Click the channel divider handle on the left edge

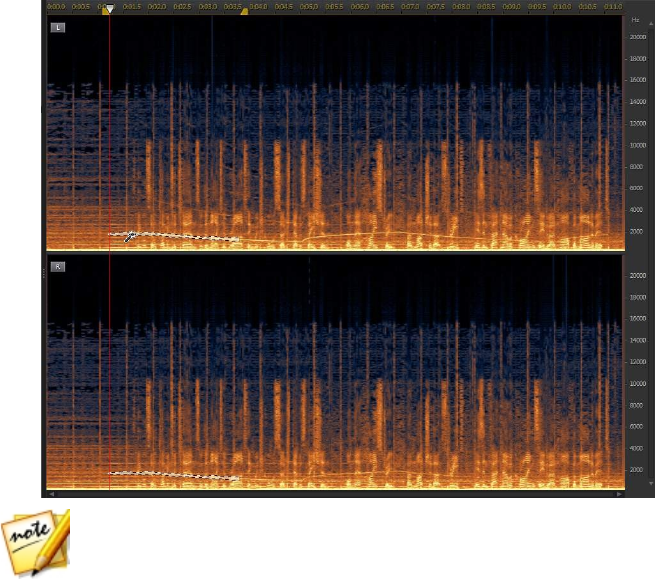pos(43,274)
